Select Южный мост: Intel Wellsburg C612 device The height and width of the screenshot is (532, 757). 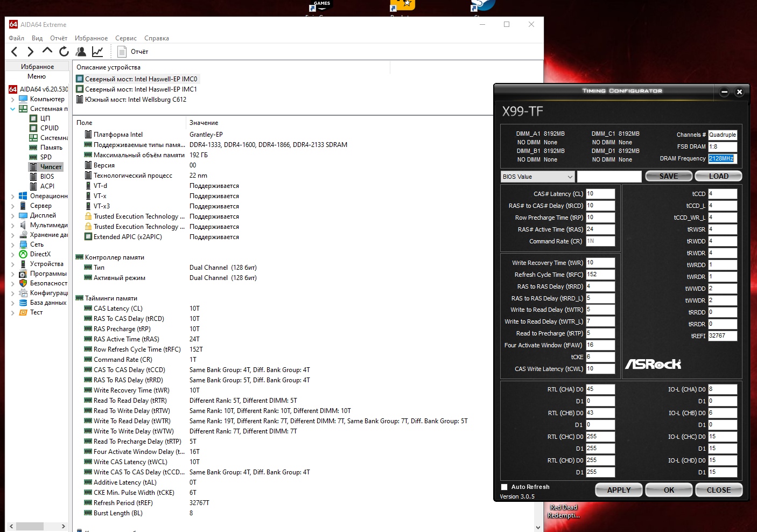coord(131,100)
